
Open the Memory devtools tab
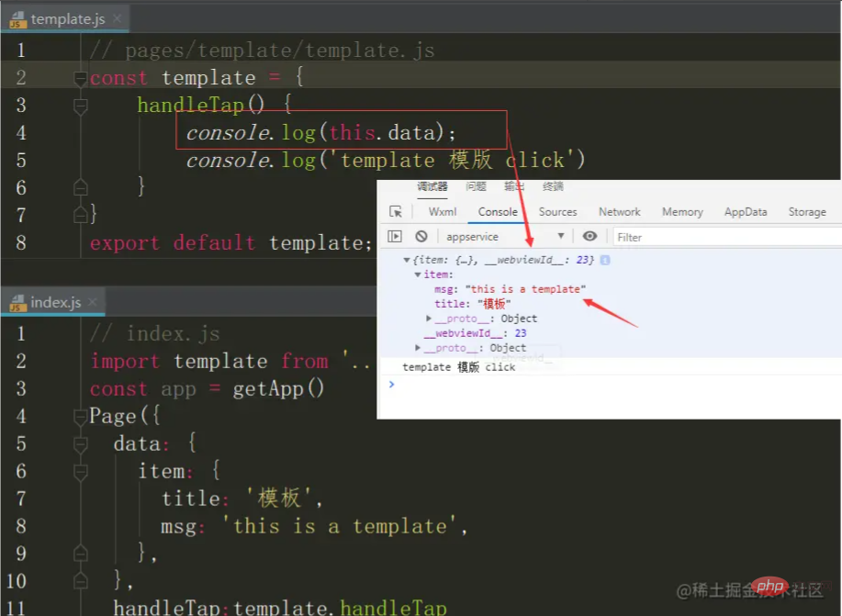tap(682, 211)
